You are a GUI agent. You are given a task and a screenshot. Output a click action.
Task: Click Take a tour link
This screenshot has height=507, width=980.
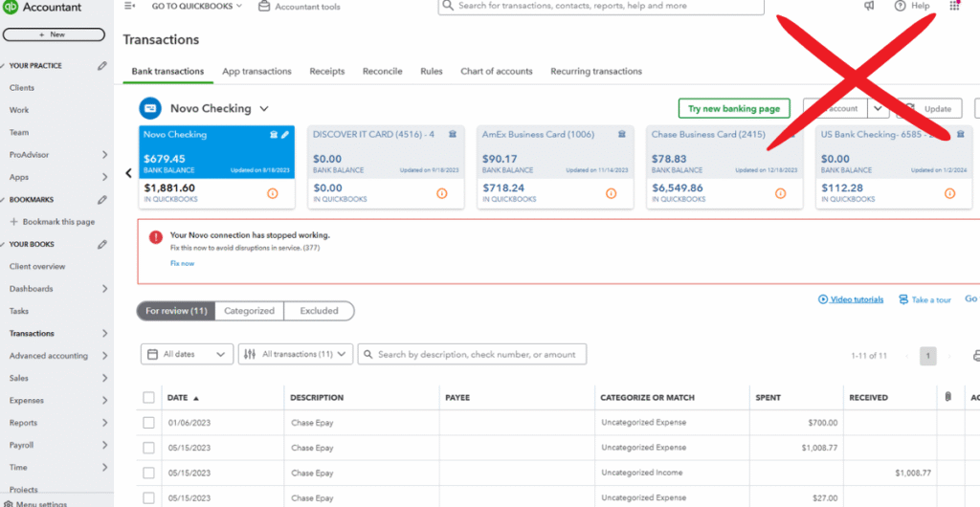(x=925, y=299)
